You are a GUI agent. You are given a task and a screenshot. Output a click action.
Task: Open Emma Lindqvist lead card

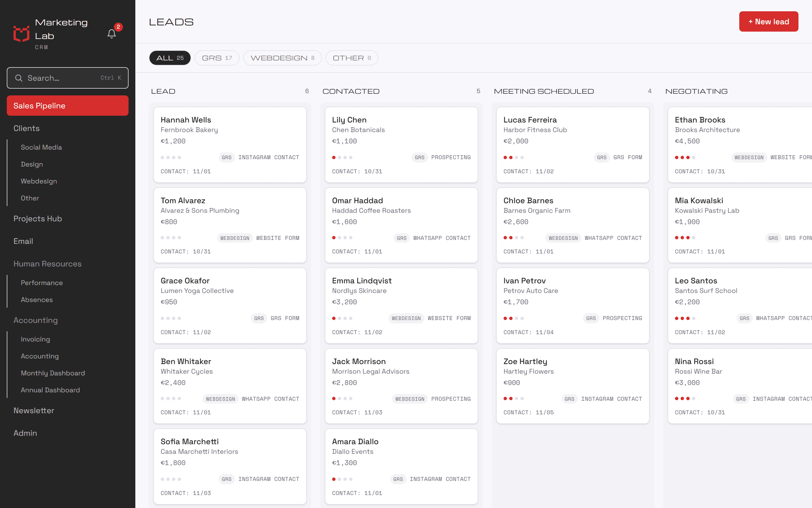coord(401,306)
